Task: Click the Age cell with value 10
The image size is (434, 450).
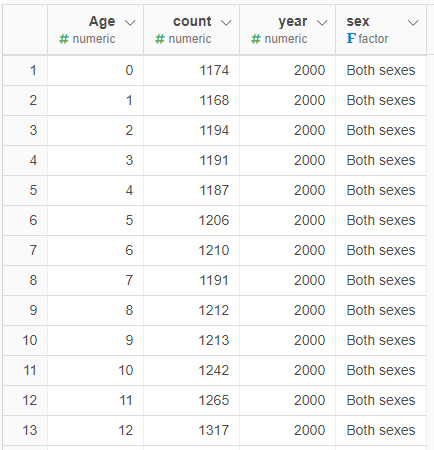Action: [x=96, y=370]
